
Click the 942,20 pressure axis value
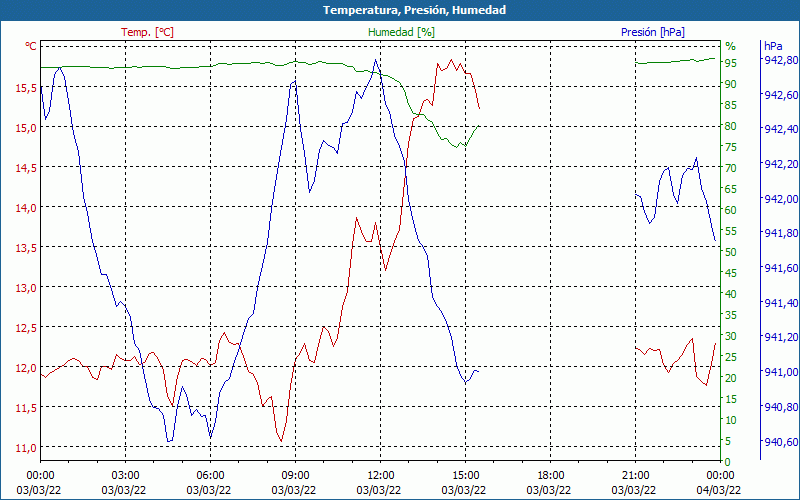click(780, 164)
